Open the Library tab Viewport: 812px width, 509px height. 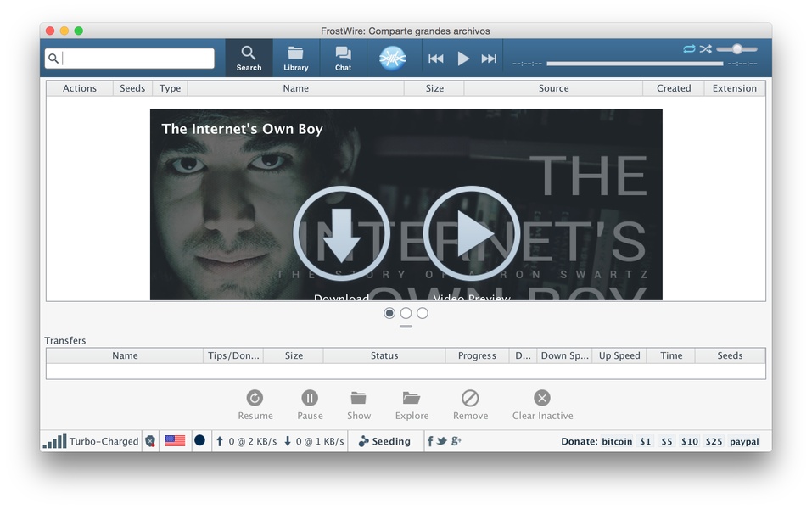click(x=295, y=58)
